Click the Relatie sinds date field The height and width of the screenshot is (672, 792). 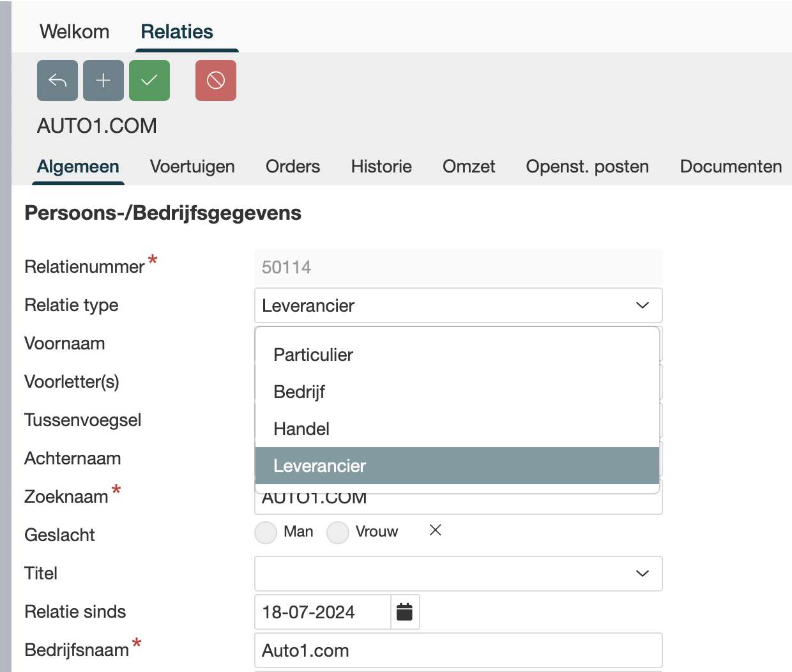tap(322, 612)
